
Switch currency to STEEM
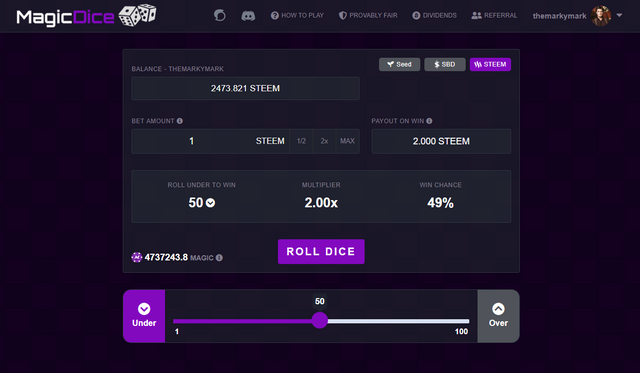tap(490, 64)
